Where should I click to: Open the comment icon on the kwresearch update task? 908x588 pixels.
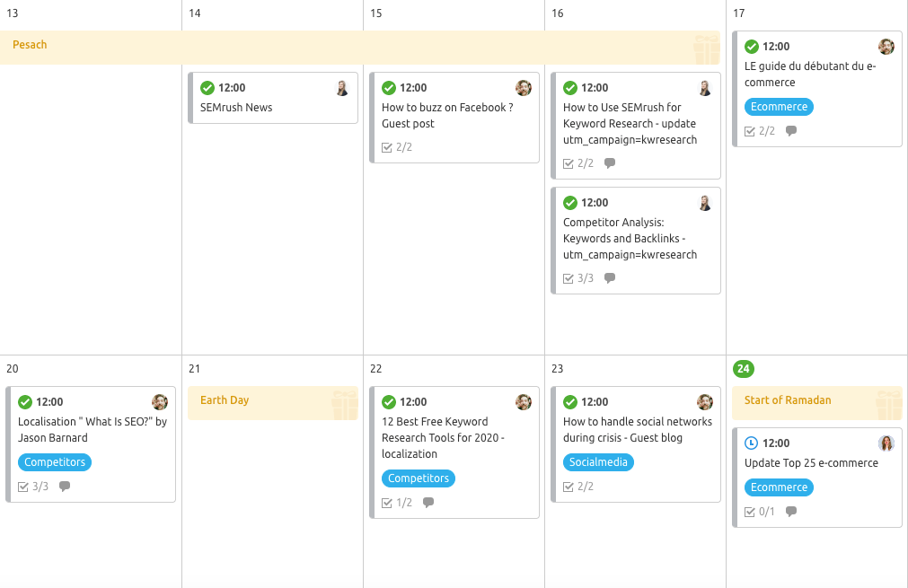click(610, 162)
